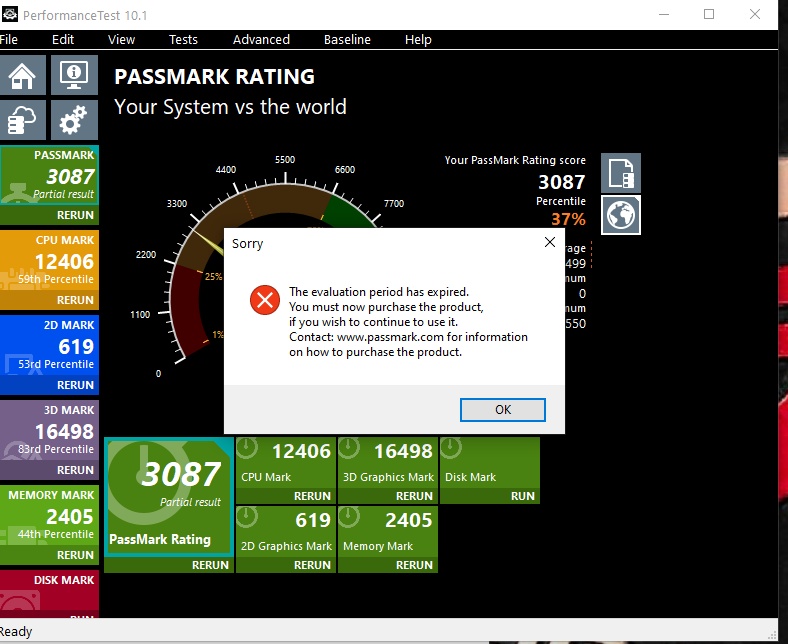Click the 37% percentile value
The width and height of the screenshot is (788, 644).
tap(568, 219)
